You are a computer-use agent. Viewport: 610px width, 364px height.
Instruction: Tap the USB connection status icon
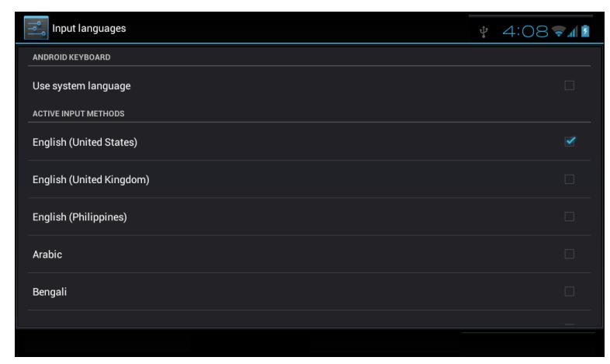tap(483, 32)
